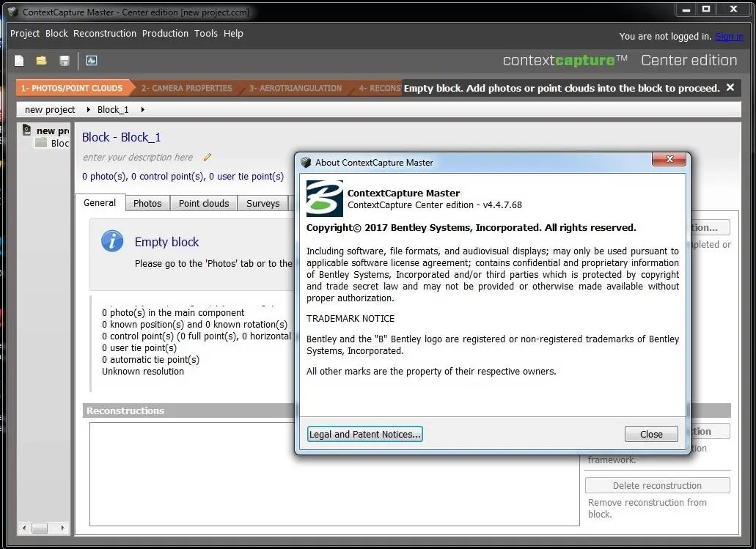756x549 pixels.
Task: Create a new project with toolbar icon
Action: (19, 61)
